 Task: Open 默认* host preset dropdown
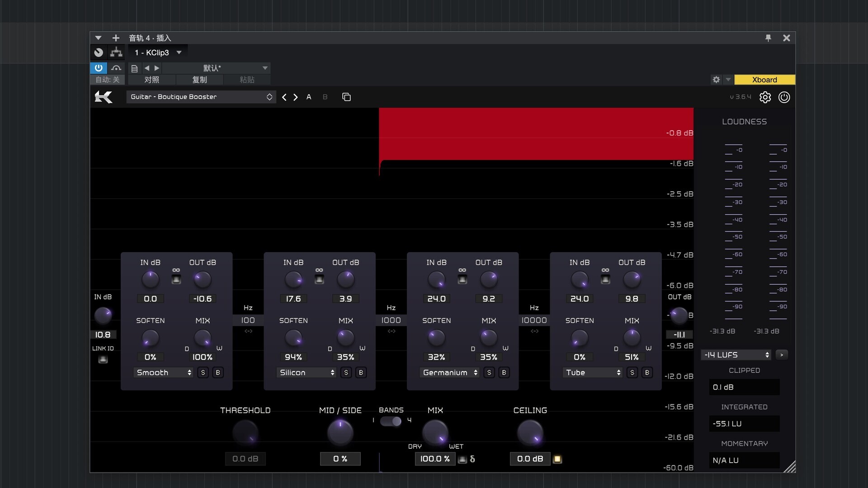216,68
